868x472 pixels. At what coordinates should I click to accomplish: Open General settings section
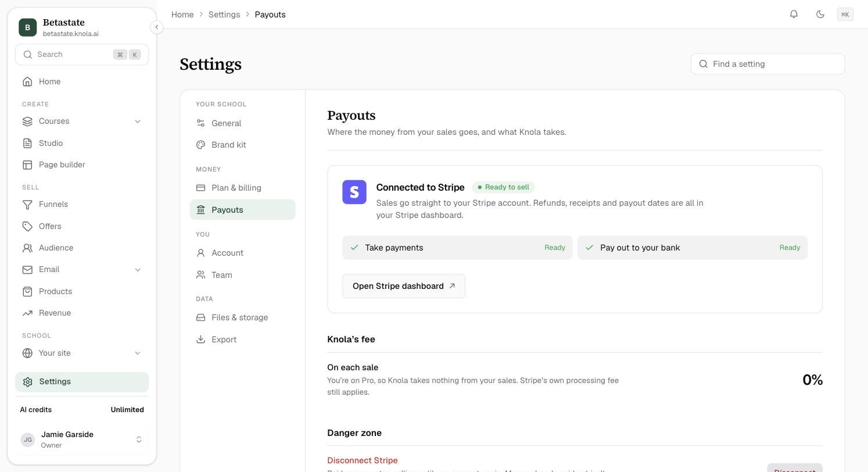[242, 123]
